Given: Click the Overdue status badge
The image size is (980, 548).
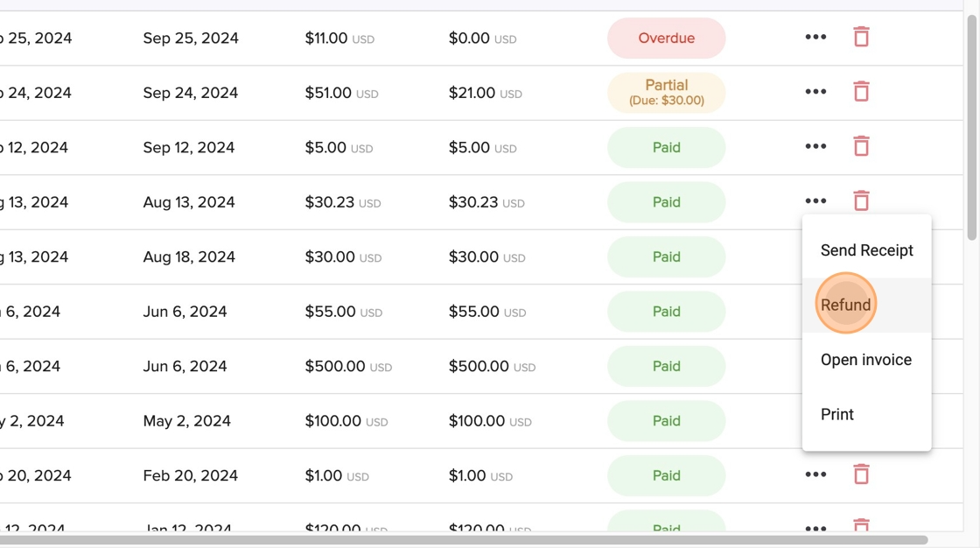Looking at the screenshot, I should tap(666, 39).
